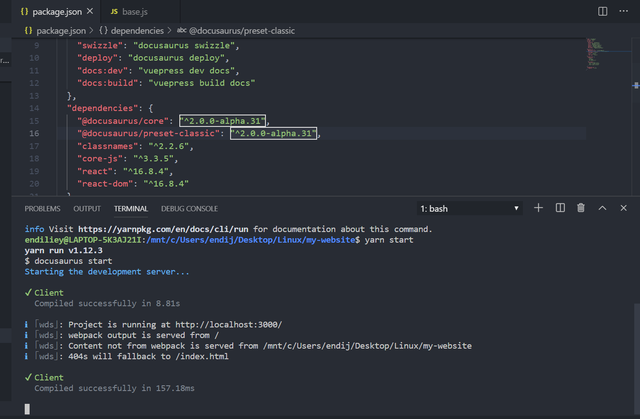This screenshot has width=640, height=419.
Task: Close the package.json editor tab
Action: click(x=90, y=11)
